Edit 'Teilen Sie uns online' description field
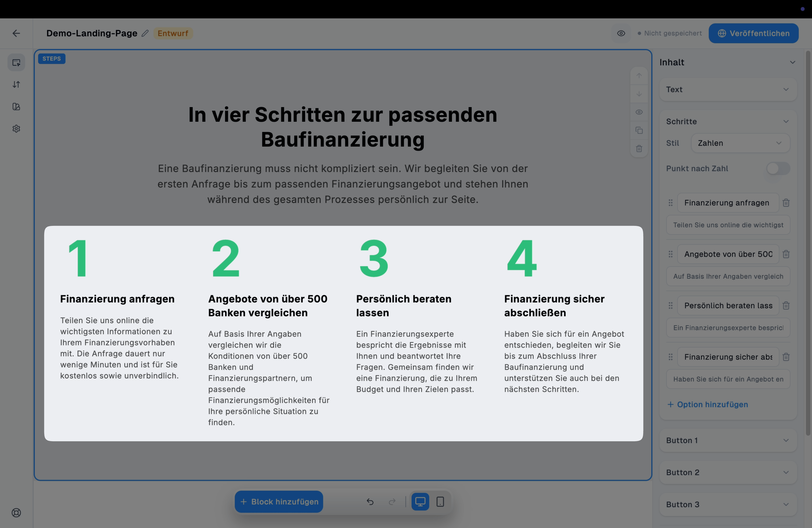812x528 pixels. (728, 225)
